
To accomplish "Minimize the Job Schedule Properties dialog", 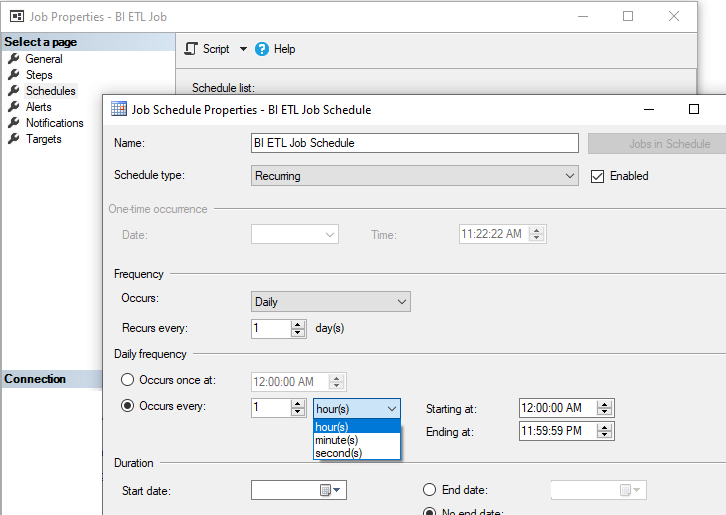I will pyautogui.click(x=649, y=109).
